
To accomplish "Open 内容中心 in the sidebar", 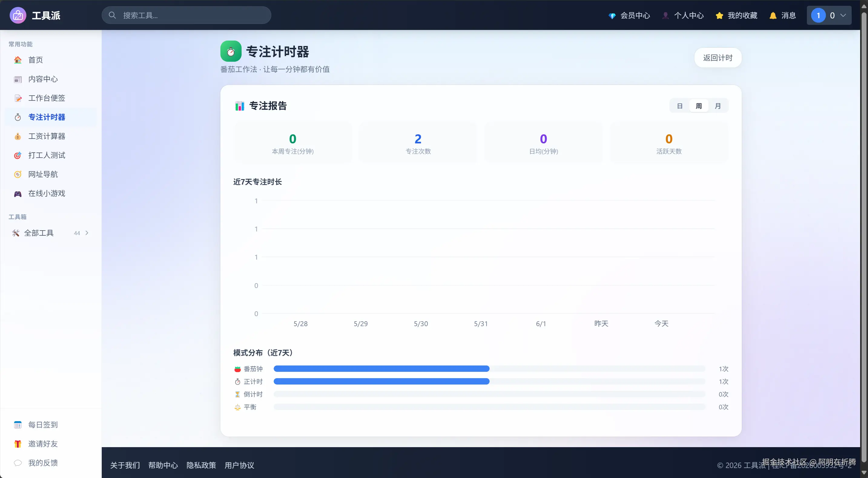I will point(51,79).
